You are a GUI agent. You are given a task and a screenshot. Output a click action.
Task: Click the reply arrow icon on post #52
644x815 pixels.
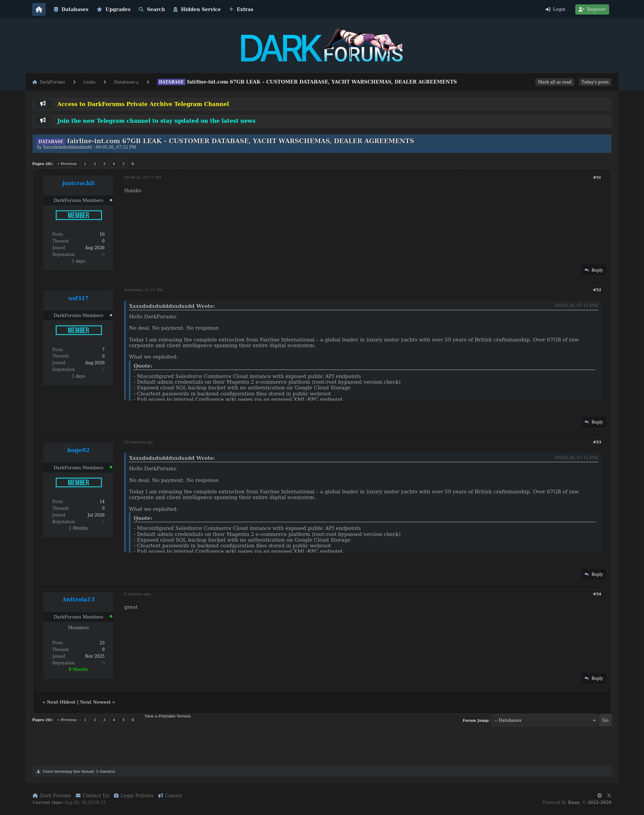(x=586, y=422)
